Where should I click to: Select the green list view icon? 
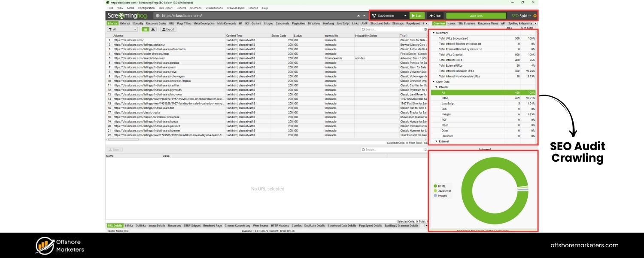(x=145, y=29)
